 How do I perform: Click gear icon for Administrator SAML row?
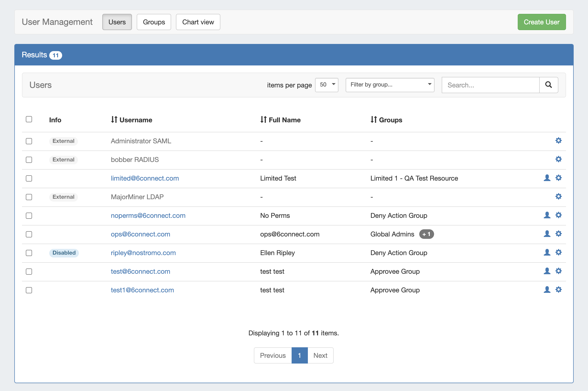coord(558,141)
